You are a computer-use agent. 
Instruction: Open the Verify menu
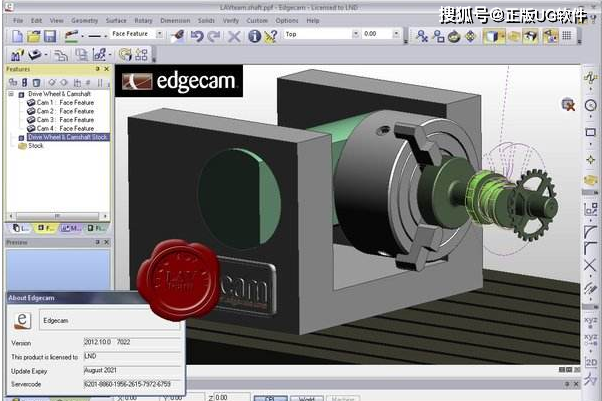tap(231, 20)
